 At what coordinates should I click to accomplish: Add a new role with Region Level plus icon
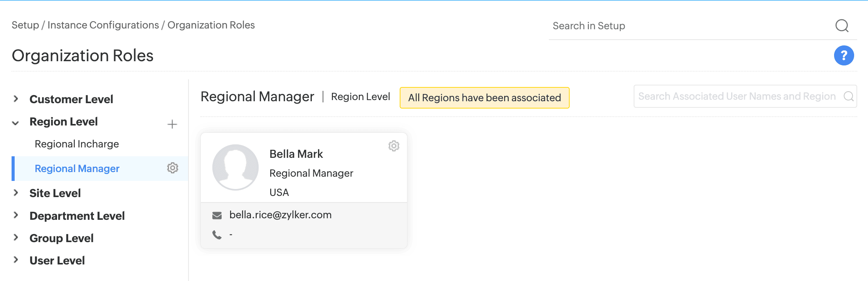(172, 124)
